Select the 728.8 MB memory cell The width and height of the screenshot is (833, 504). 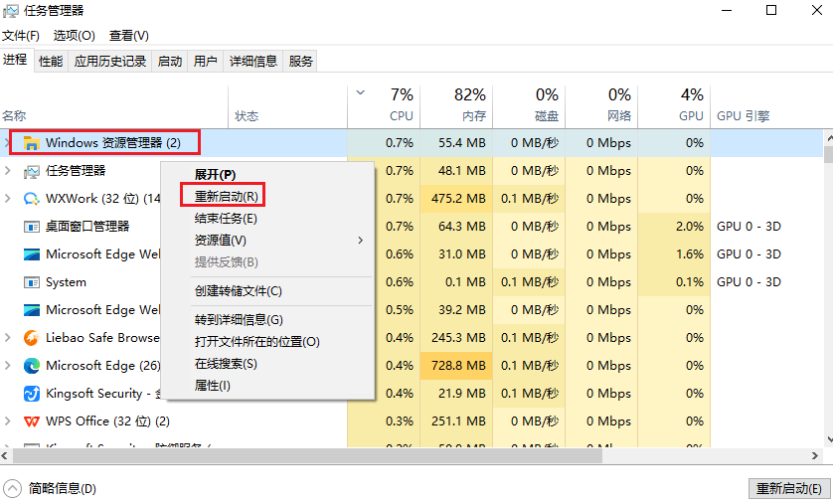pyautogui.click(x=456, y=366)
